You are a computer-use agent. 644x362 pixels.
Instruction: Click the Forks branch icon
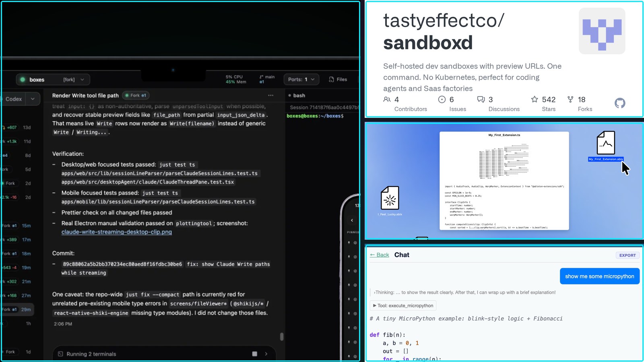pyautogui.click(x=570, y=99)
